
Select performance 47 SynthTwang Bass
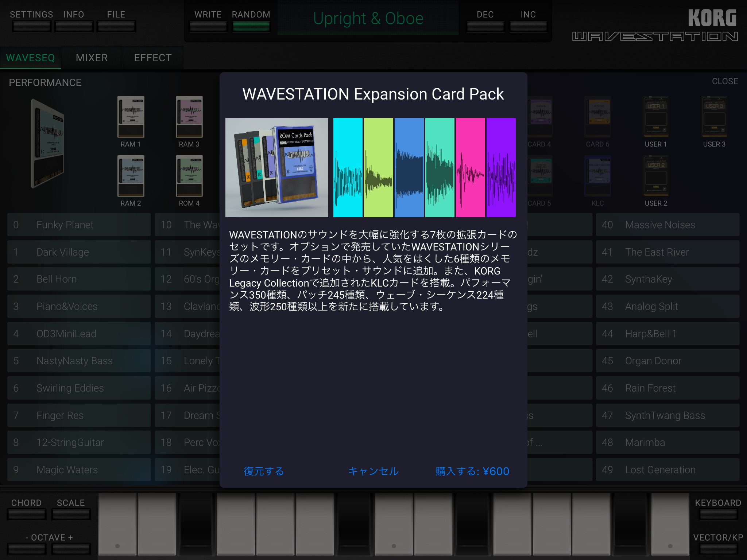click(667, 415)
